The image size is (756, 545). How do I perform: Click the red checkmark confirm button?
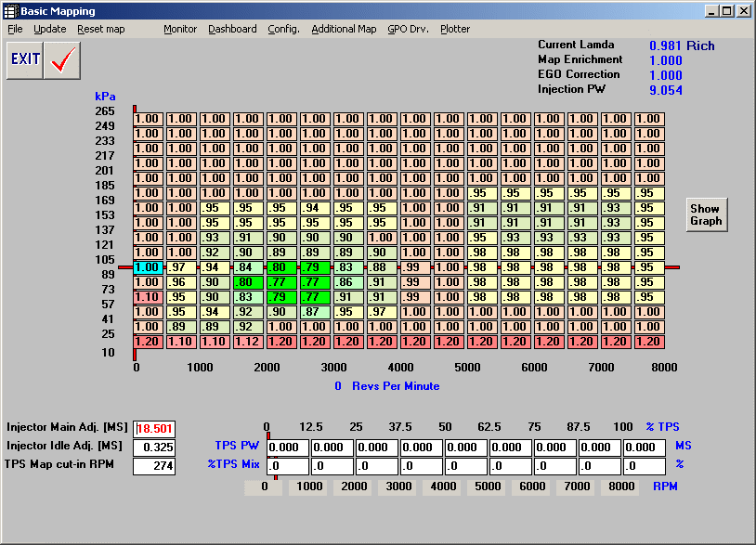(62, 60)
